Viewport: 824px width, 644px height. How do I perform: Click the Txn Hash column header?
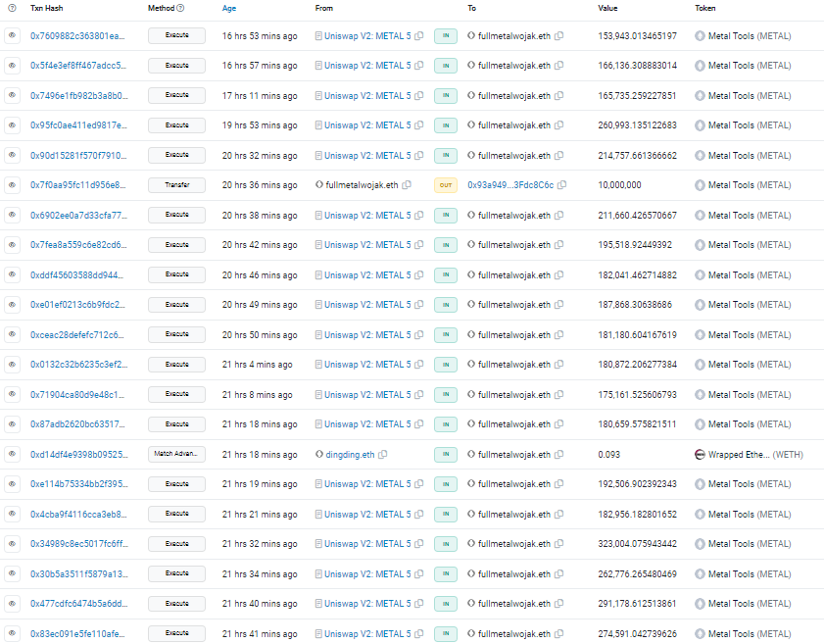click(x=46, y=8)
